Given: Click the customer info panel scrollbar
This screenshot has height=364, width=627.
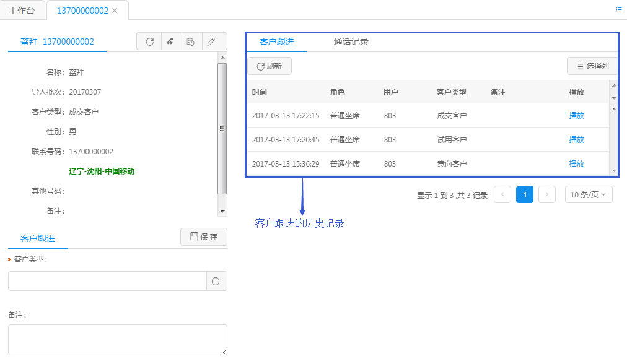Looking at the screenshot, I should coord(222,129).
